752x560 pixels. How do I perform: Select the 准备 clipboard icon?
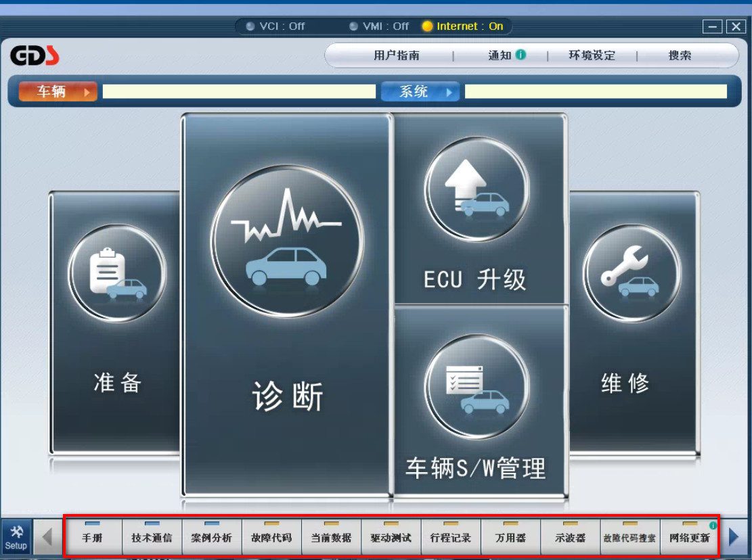pos(117,273)
